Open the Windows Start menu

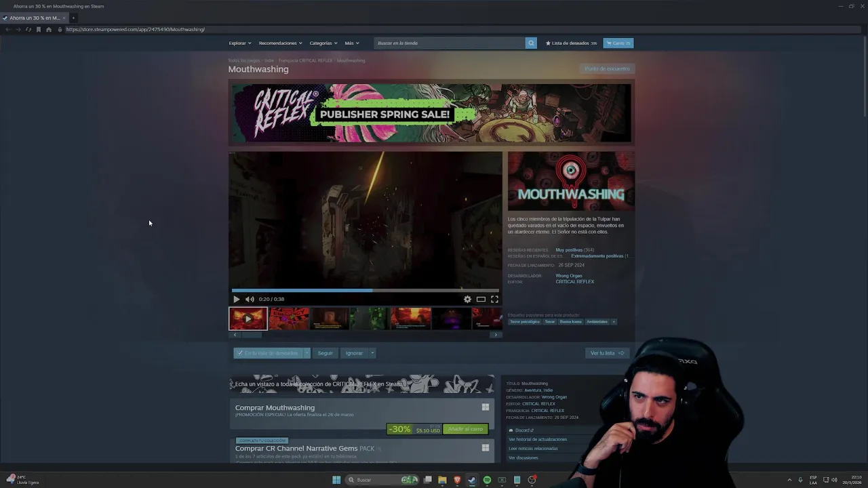(336, 480)
